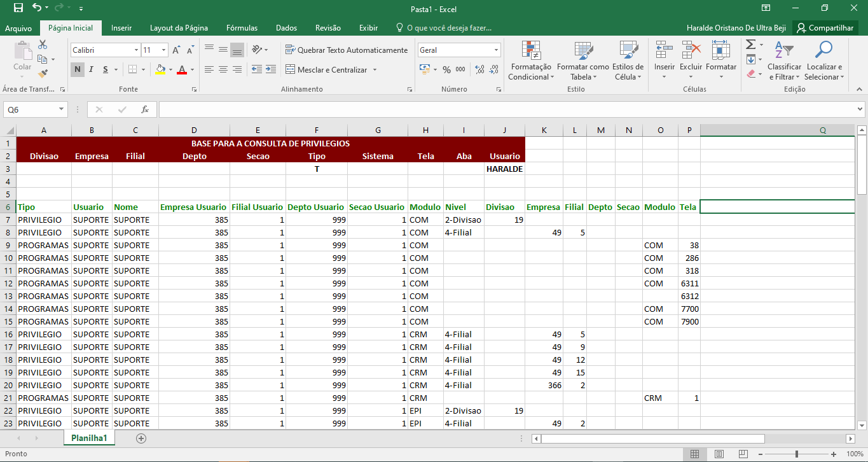Apply the yellow fill color
Viewport: 868px width, 462px height.
point(160,69)
